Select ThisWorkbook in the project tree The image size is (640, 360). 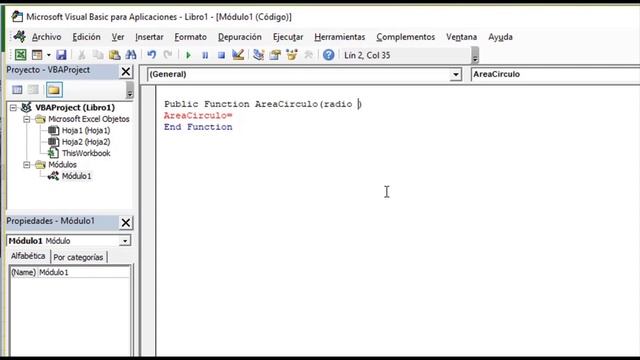click(86, 153)
